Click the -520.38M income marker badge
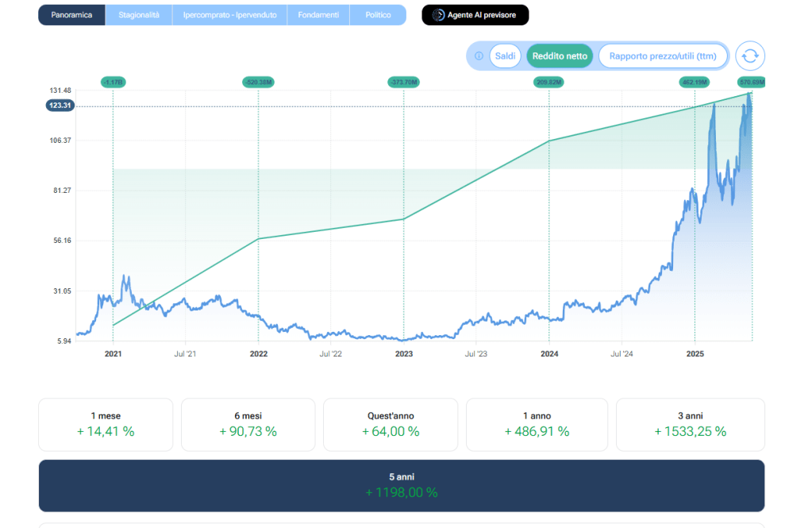This screenshot has width=812, height=528. [x=259, y=82]
